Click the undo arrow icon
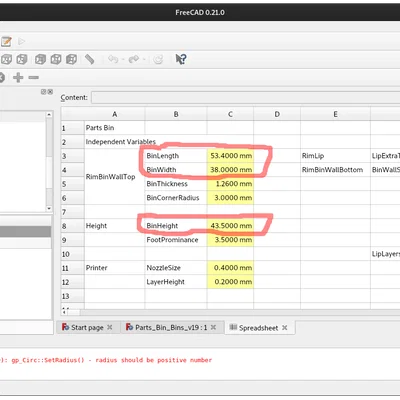Screen dimensions: 400x400 click(x=113, y=59)
